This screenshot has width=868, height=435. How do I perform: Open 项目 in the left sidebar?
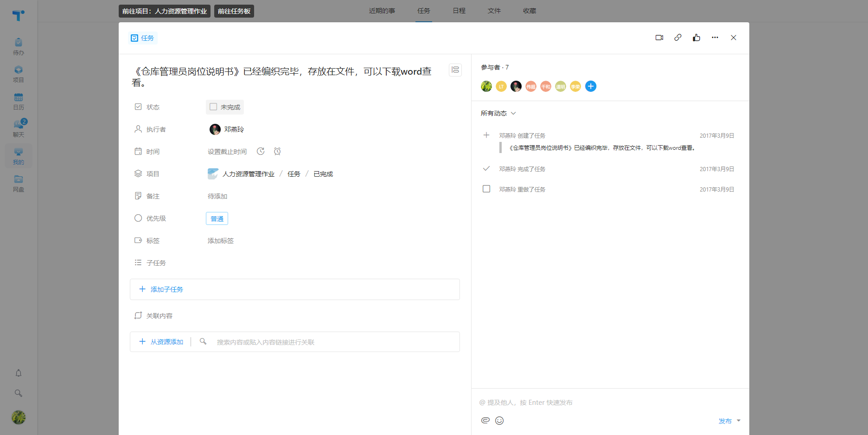tap(19, 74)
